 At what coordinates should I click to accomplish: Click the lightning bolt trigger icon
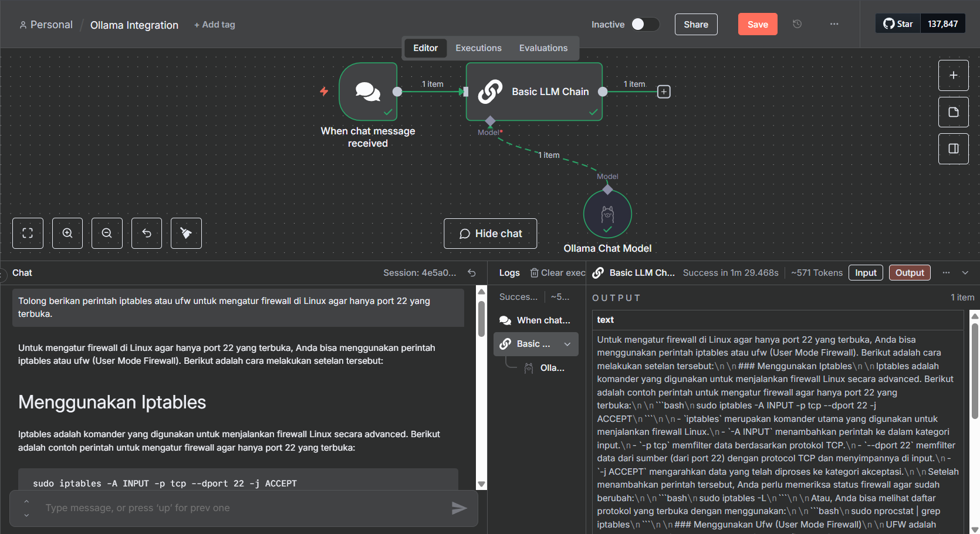pos(324,92)
